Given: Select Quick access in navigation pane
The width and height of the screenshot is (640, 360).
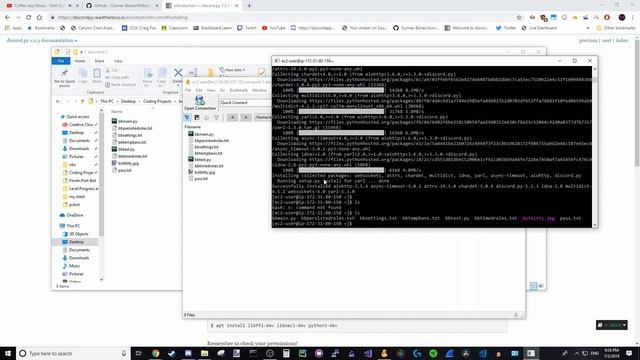Looking at the screenshot, I should coord(74,117).
